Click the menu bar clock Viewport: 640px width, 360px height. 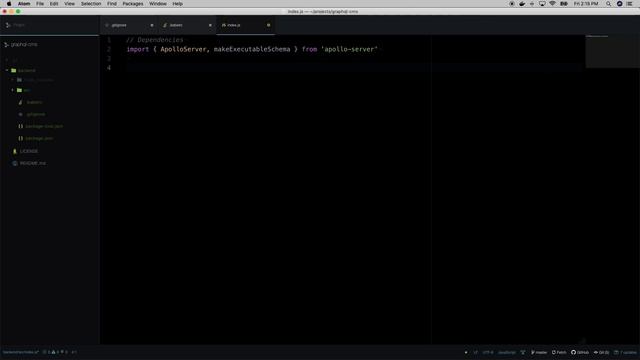pyautogui.click(x=586, y=4)
